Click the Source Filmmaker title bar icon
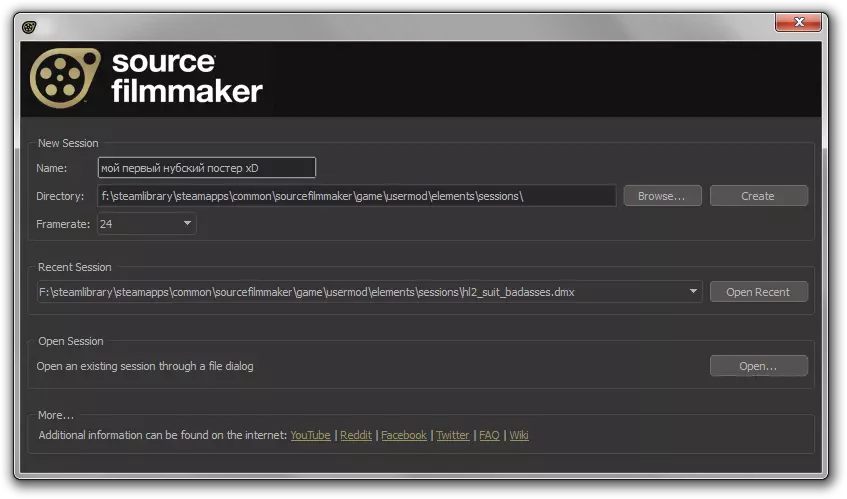Viewport: 847px width, 499px height. pyautogui.click(x=29, y=26)
